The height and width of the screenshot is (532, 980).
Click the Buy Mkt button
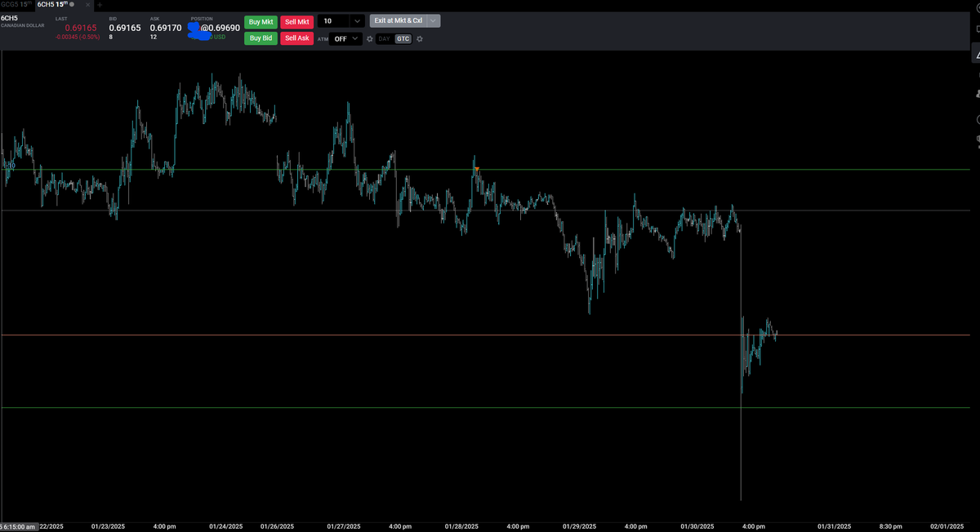click(x=261, y=21)
